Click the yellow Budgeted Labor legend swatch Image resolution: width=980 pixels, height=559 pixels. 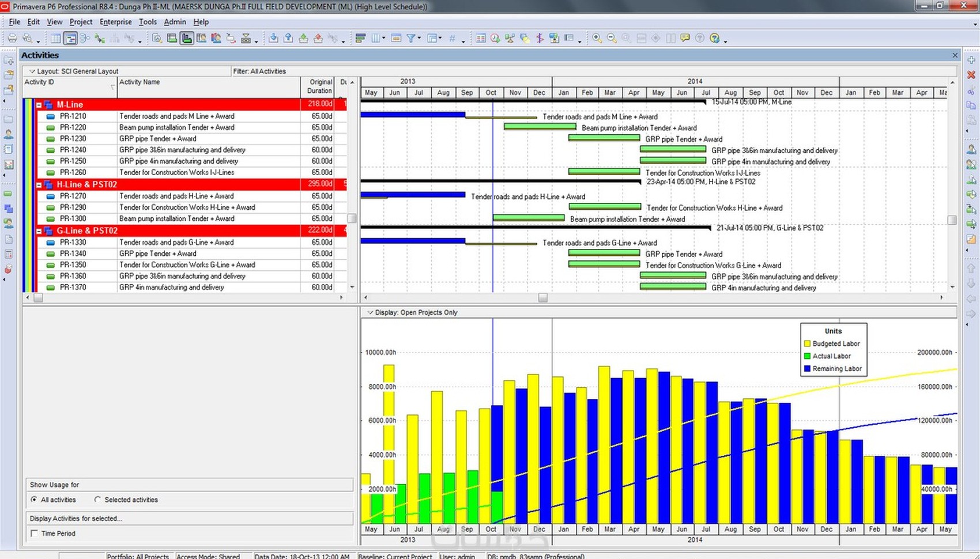pyautogui.click(x=807, y=343)
